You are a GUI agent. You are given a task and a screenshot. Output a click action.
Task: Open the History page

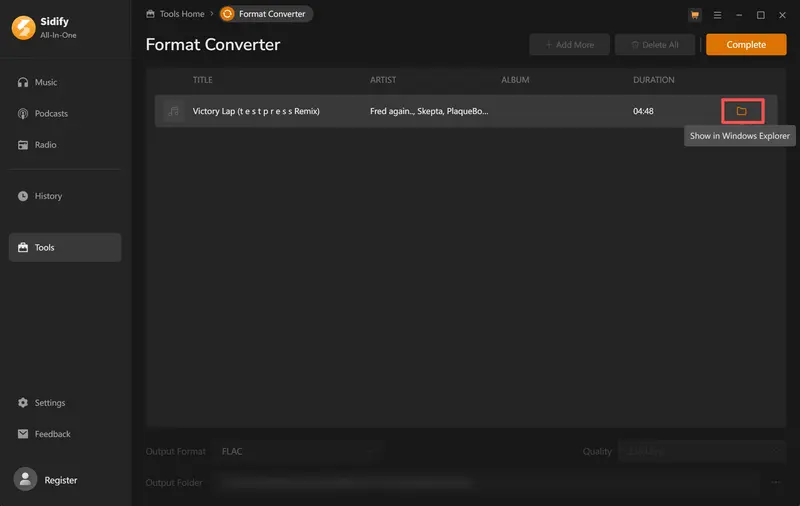65,196
